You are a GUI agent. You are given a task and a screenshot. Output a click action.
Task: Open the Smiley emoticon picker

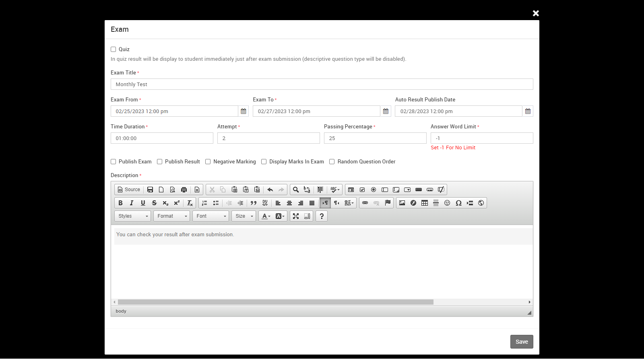[447, 203]
